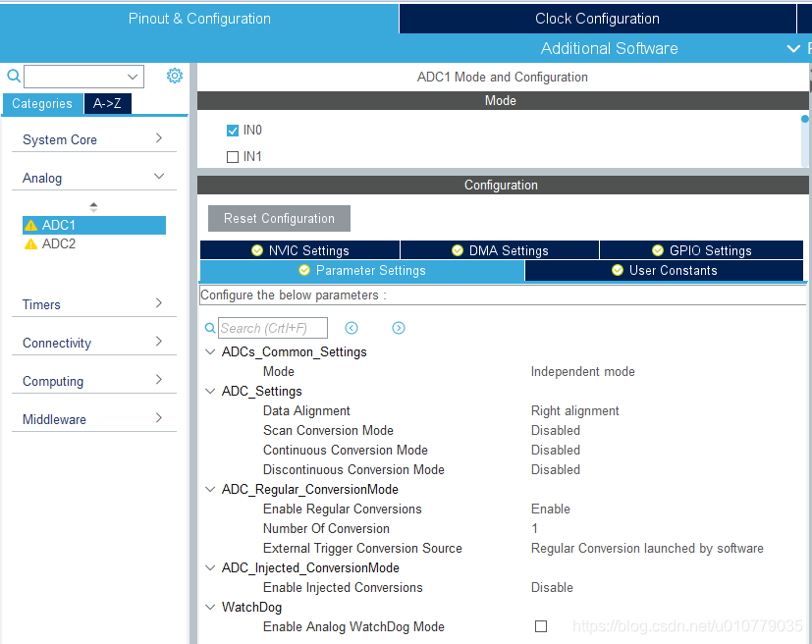
Task: Click the ADC2 warning triangle icon
Action: [31, 243]
